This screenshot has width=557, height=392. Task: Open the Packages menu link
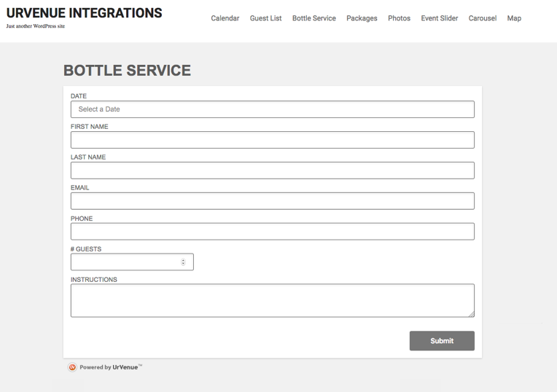pos(362,18)
